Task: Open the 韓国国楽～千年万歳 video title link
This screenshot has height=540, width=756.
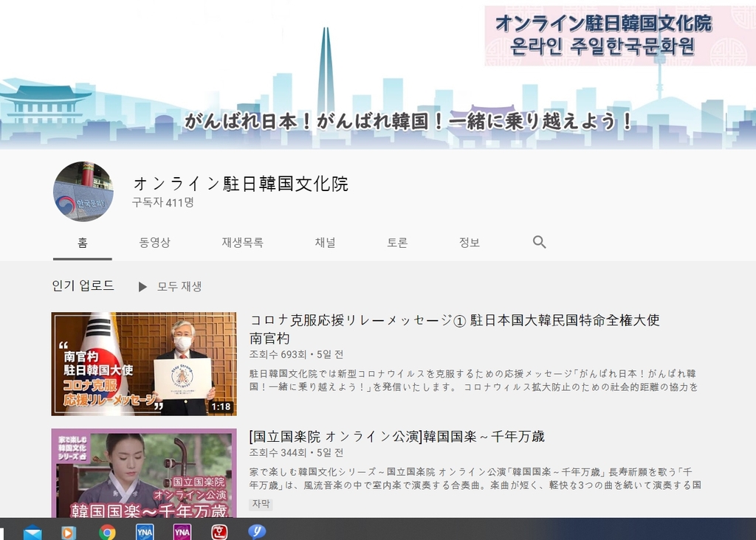Action: [x=397, y=436]
